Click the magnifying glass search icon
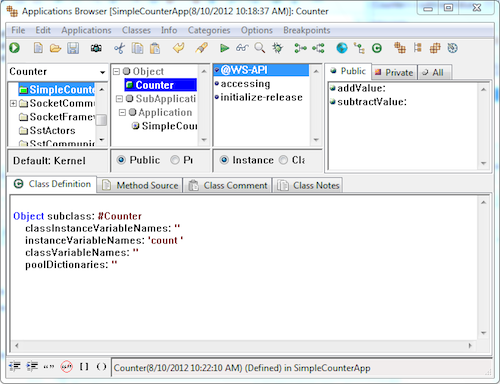 click(260, 48)
